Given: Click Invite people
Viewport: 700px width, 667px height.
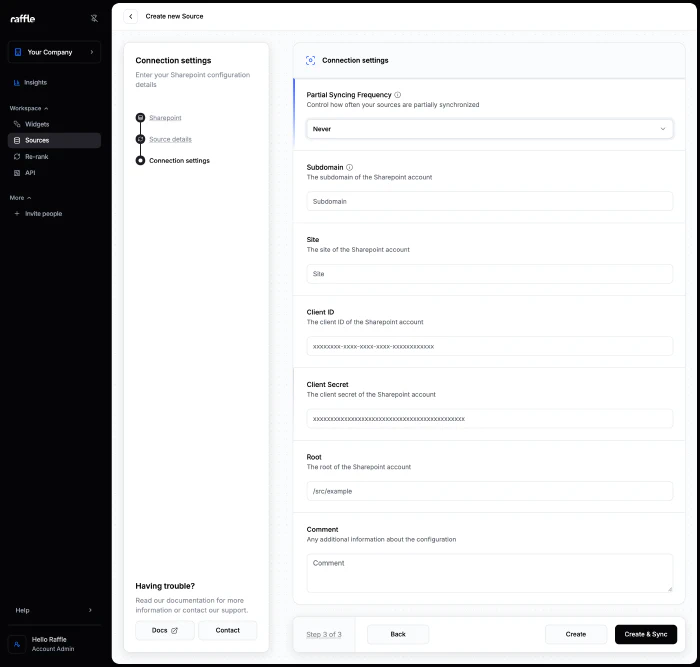Looking at the screenshot, I should click(x=43, y=214).
